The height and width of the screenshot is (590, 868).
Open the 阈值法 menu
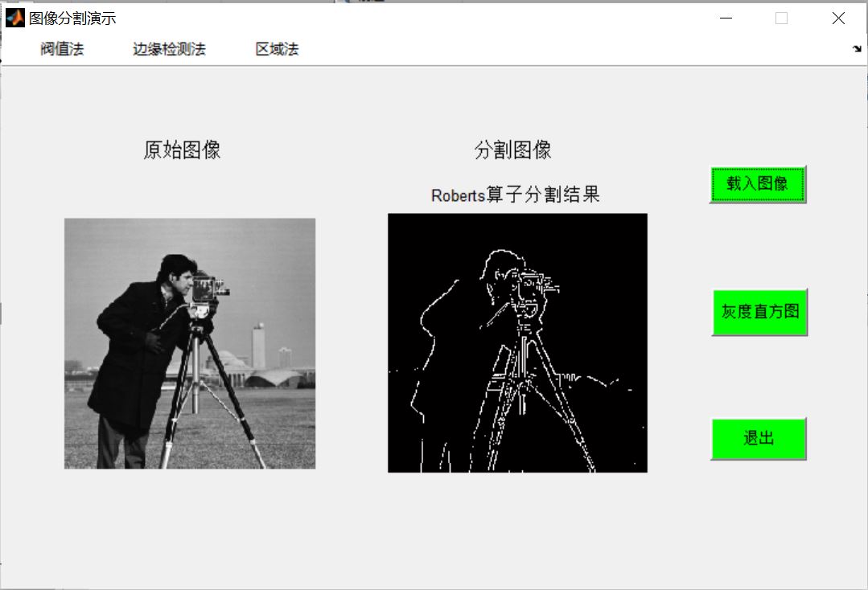pyautogui.click(x=62, y=49)
